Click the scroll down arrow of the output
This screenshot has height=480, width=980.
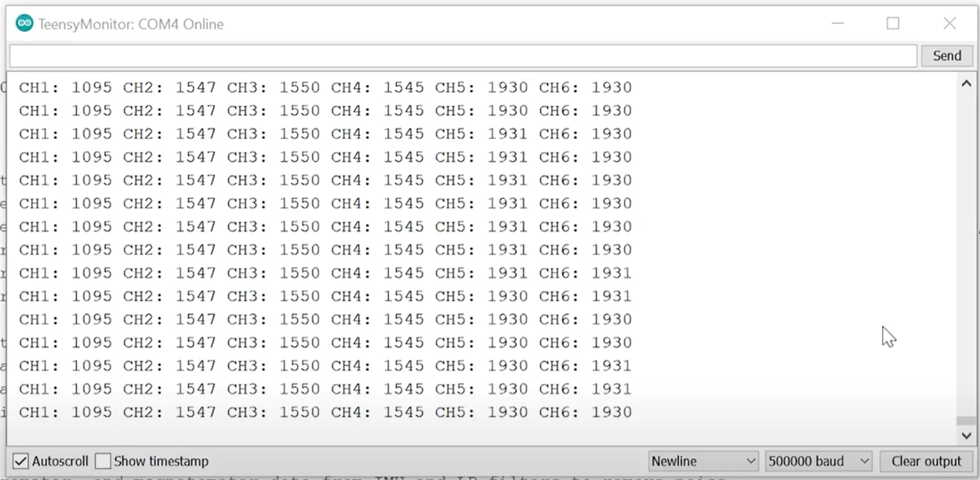(966, 436)
